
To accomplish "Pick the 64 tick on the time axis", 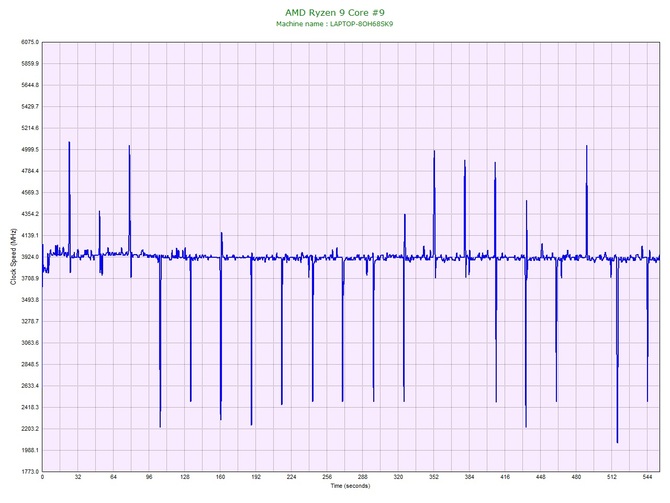I will point(113,477).
